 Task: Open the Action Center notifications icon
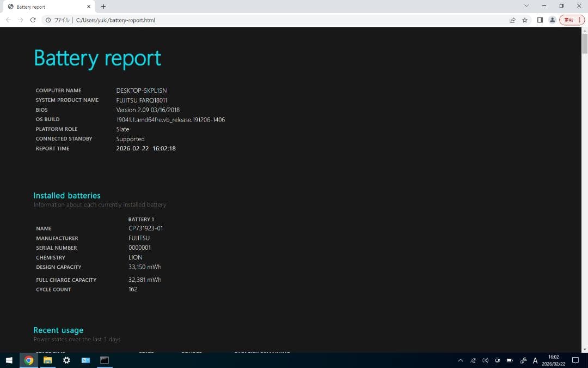tap(575, 360)
